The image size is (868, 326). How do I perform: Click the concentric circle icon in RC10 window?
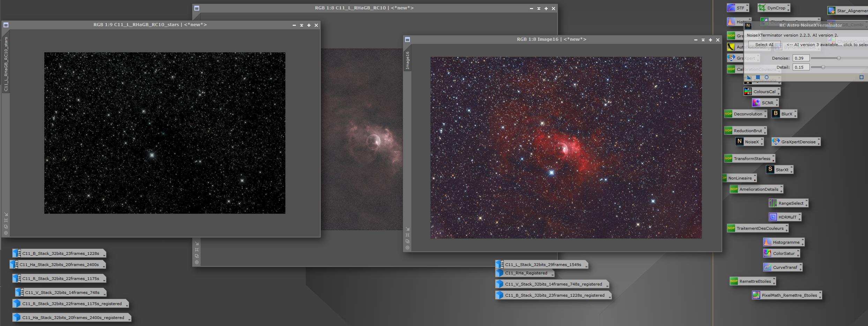click(197, 262)
